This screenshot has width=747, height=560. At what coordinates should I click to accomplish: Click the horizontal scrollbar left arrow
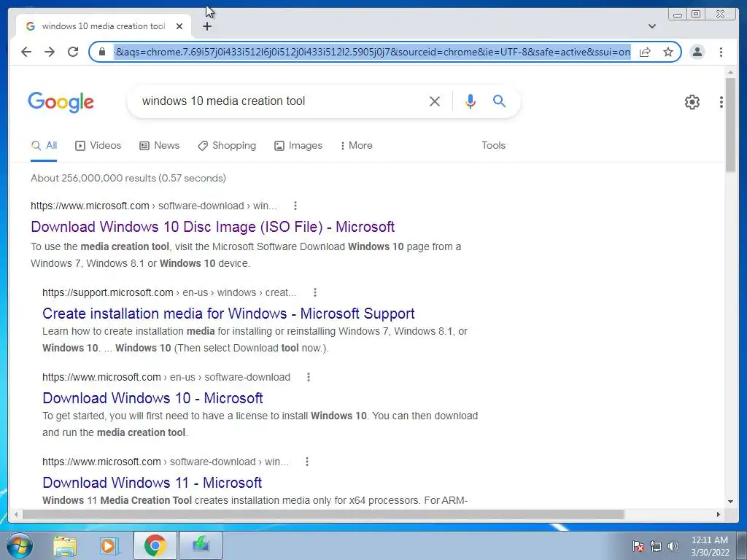(16, 514)
